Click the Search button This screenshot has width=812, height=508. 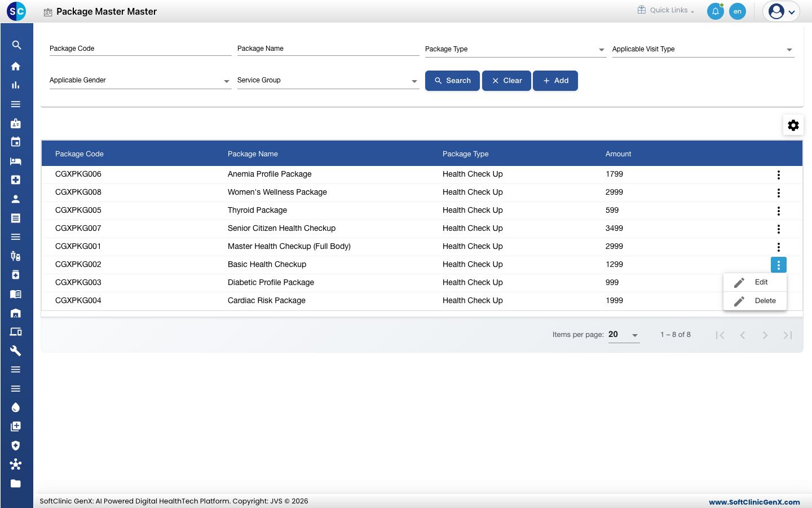coord(452,81)
